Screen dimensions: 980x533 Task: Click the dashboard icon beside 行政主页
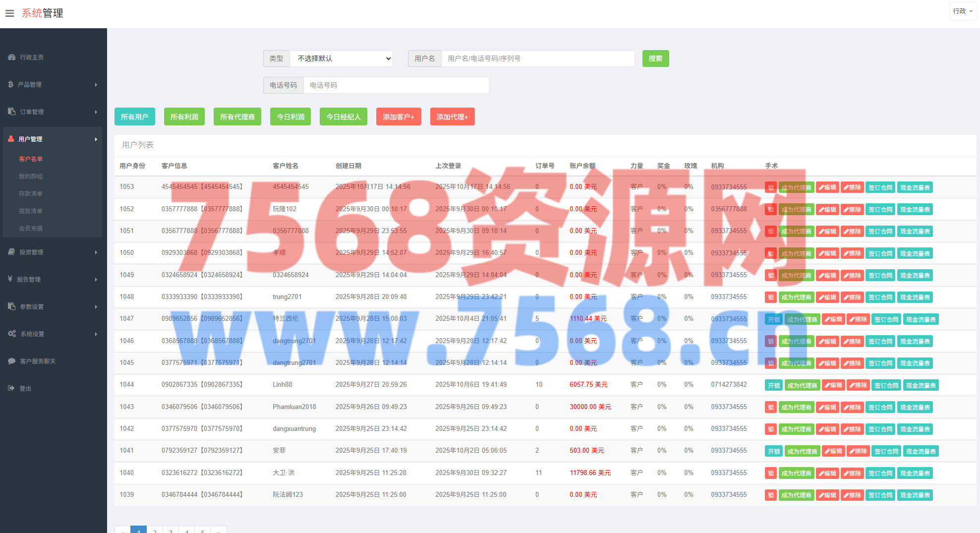point(11,57)
